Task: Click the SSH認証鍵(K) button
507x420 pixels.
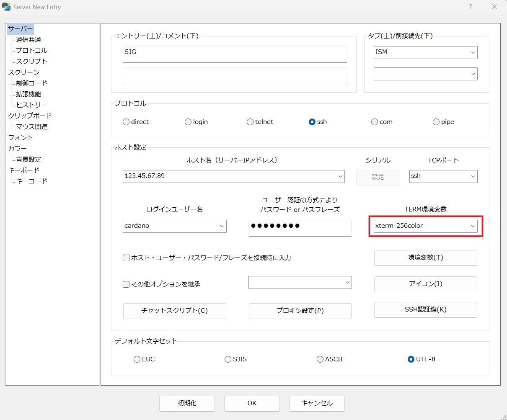Action: coord(425,310)
